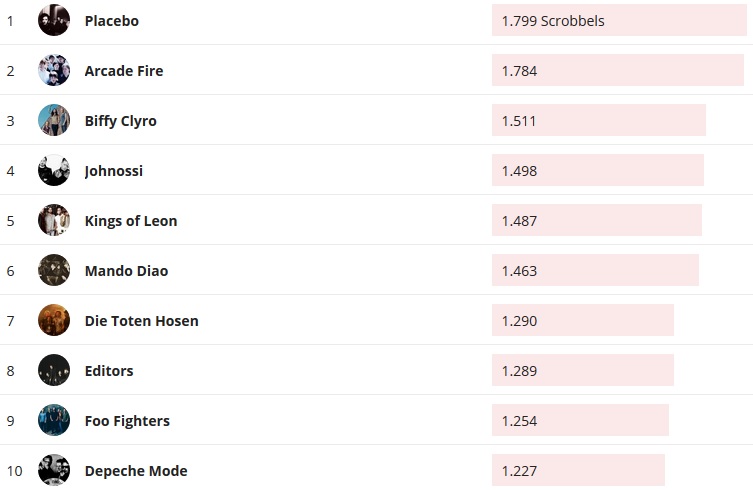Screen dimensions: 753x492
Task: Click the 1.254 scrobble bar for Foo Fighters
Action: [580, 421]
